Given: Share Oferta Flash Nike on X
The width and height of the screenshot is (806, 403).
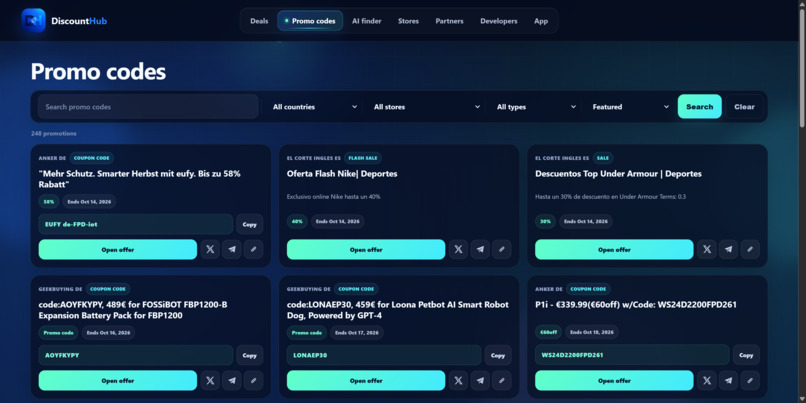Looking at the screenshot, I should pos(458,249).
